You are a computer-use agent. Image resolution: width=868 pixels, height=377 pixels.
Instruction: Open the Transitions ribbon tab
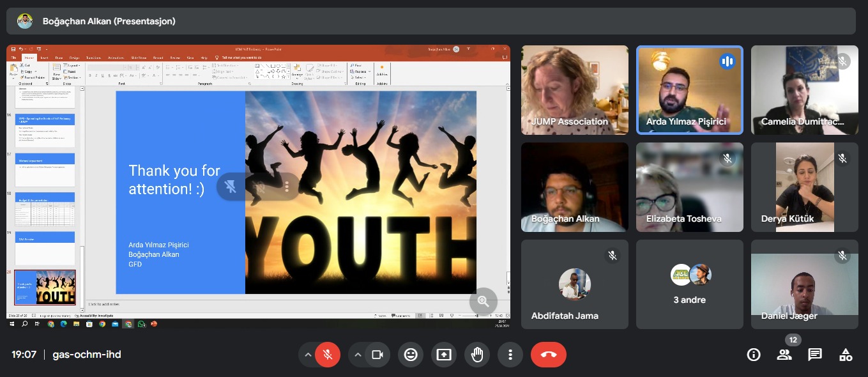(93, 58)
